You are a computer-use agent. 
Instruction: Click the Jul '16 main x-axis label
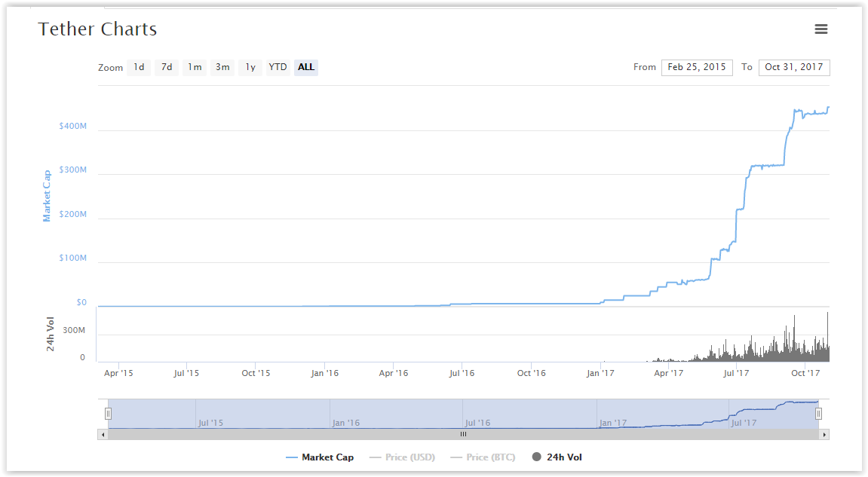click(462, 373)
